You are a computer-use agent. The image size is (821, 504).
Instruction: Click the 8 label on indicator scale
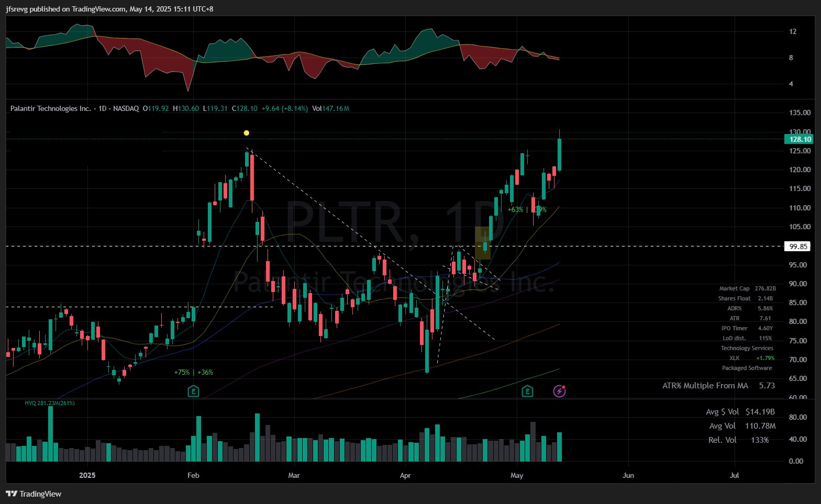pos(791,58)
